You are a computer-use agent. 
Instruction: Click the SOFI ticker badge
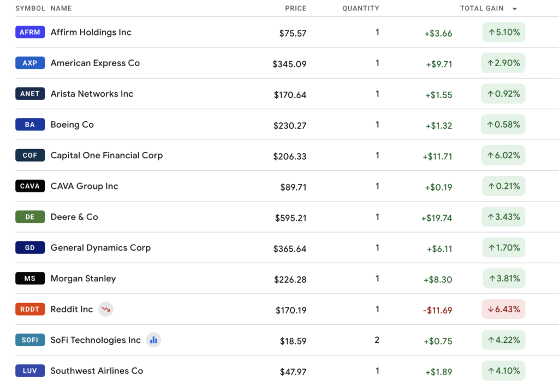30,340
